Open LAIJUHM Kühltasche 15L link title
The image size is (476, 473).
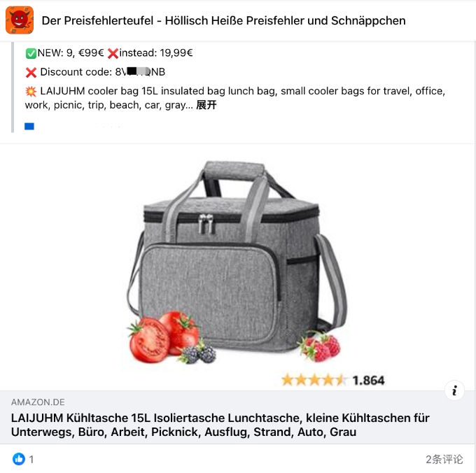[x=220, y=425]
